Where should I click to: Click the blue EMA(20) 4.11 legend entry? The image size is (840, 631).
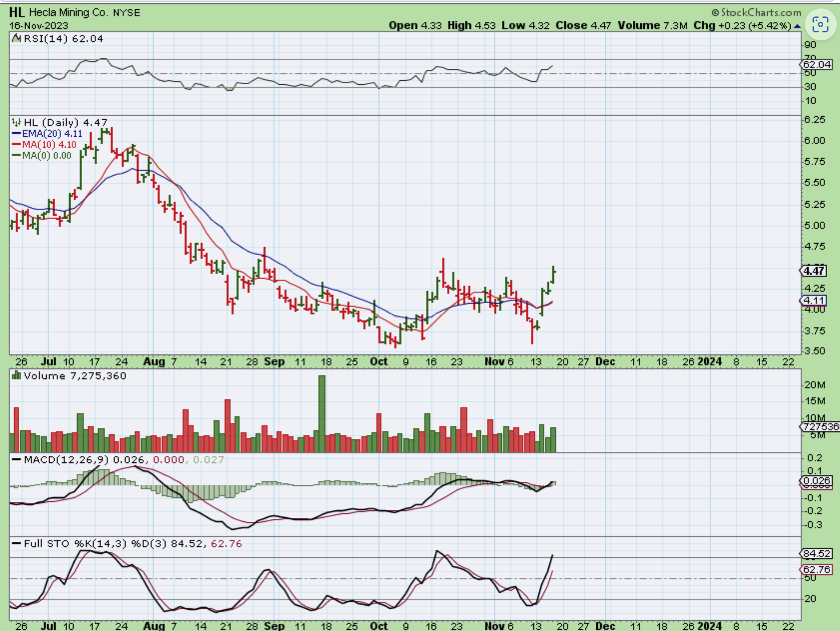47,134
